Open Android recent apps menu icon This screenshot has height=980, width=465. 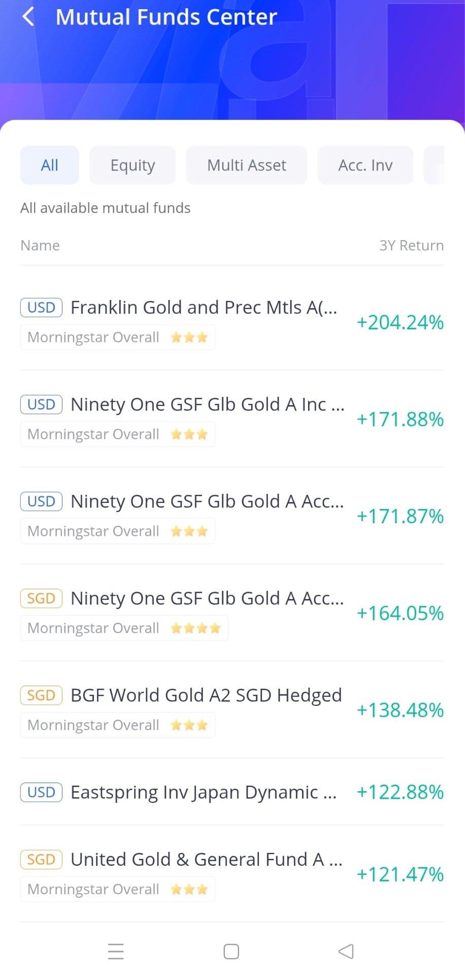point(116,952)
